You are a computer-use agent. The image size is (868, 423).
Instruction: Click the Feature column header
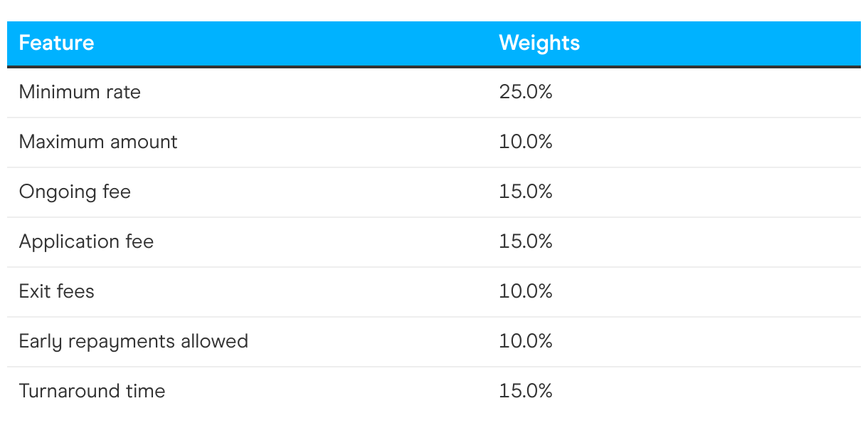[56, 43]
